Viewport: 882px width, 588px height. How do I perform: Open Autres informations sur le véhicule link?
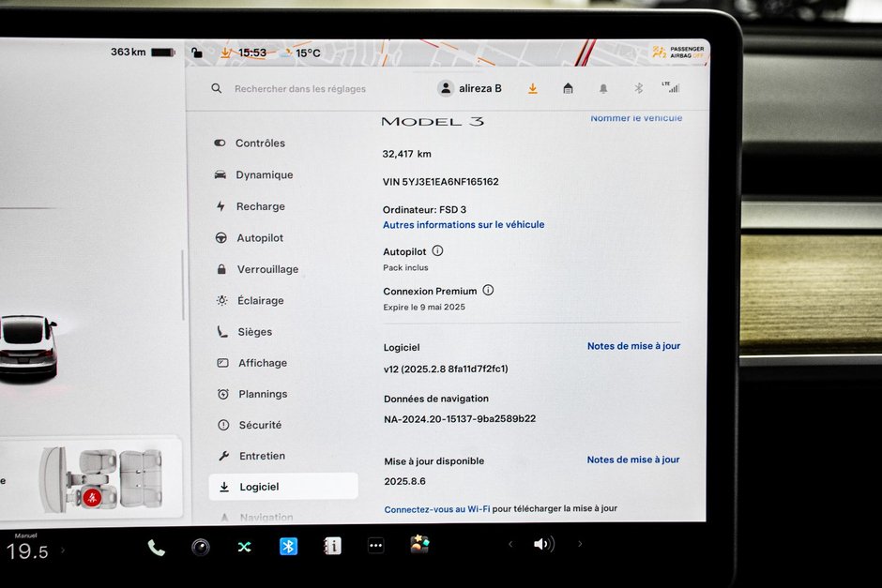(464, 225)
